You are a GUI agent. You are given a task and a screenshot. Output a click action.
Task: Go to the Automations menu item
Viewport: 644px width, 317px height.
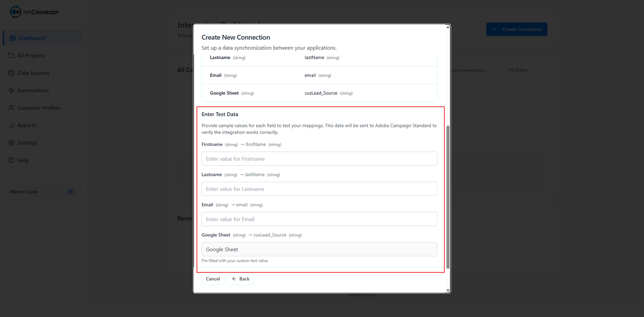click(33, 91)
